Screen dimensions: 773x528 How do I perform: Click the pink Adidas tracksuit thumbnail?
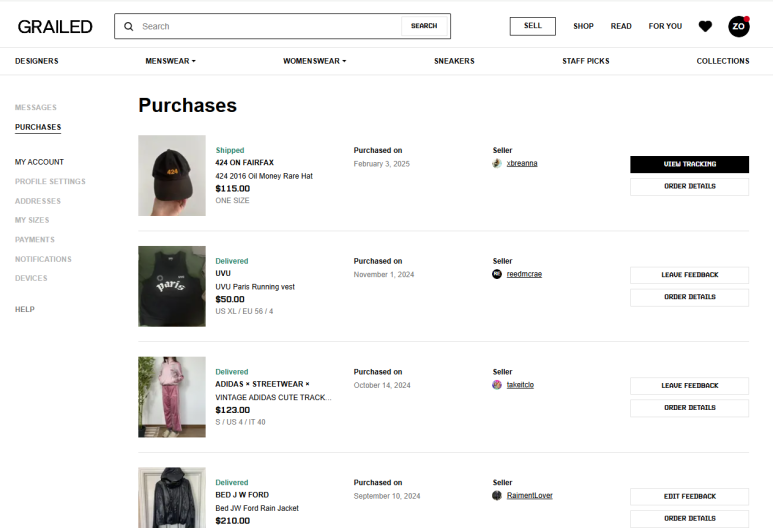tap(172, 397)
